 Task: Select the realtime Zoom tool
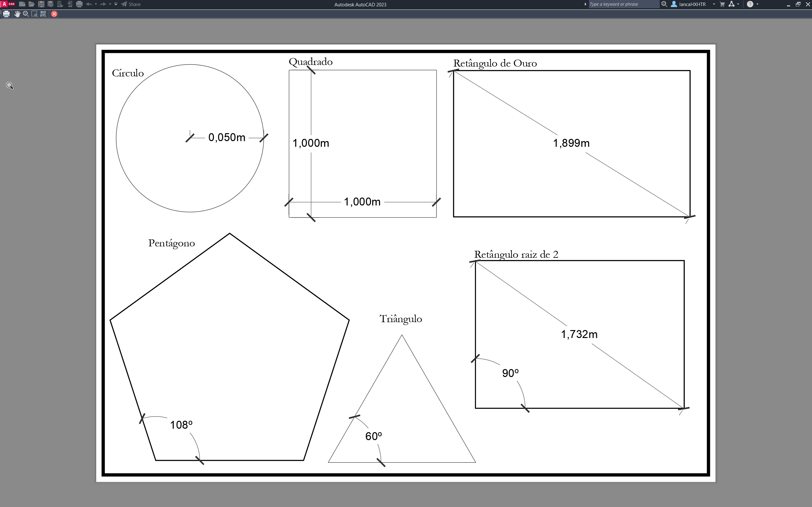(25, 14)
